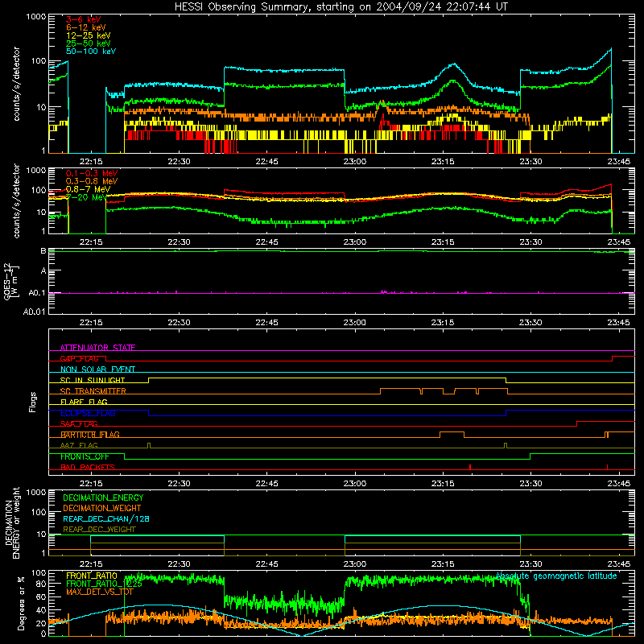The image size is (644, 644).
Task: Click the MAX_DET_VS_TOT legend label
Action: pyautogui.click(x=99, y=592)
